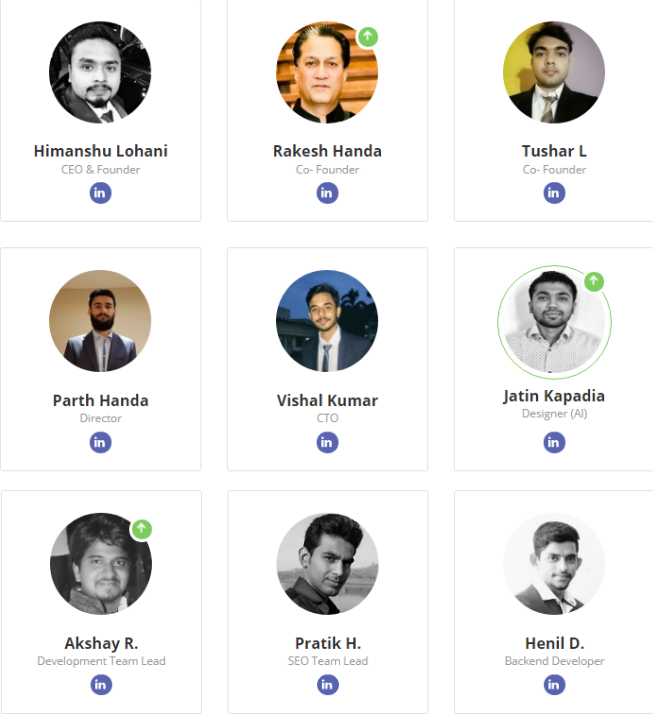The width and height of the screenshot is (653, 717).
Task: Open Jatin Kapadia's LinkedIn icon
Action: [554, 442]
